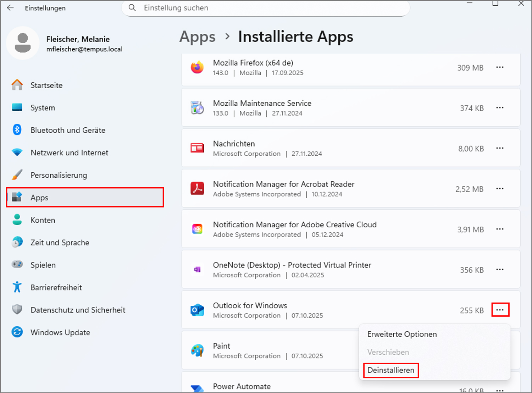Click the back arrow in Einstellungen
The image size is (532, 393).
pos(10,8)
